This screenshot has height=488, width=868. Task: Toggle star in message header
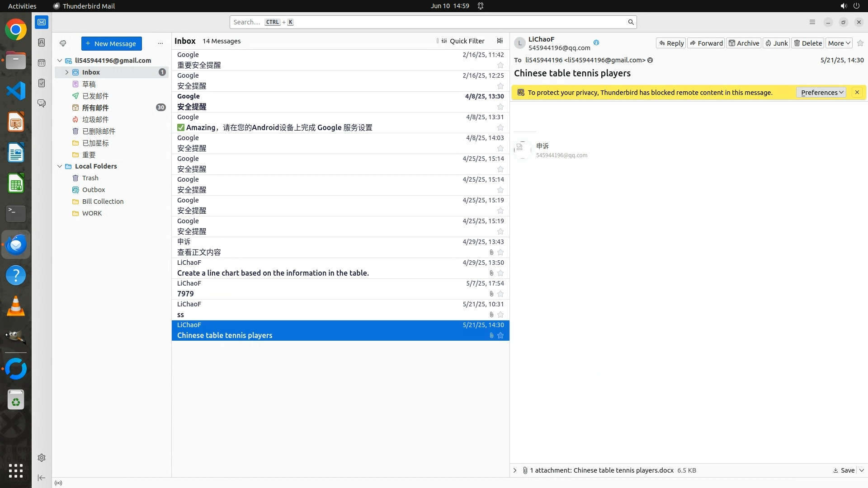point(860,43)
